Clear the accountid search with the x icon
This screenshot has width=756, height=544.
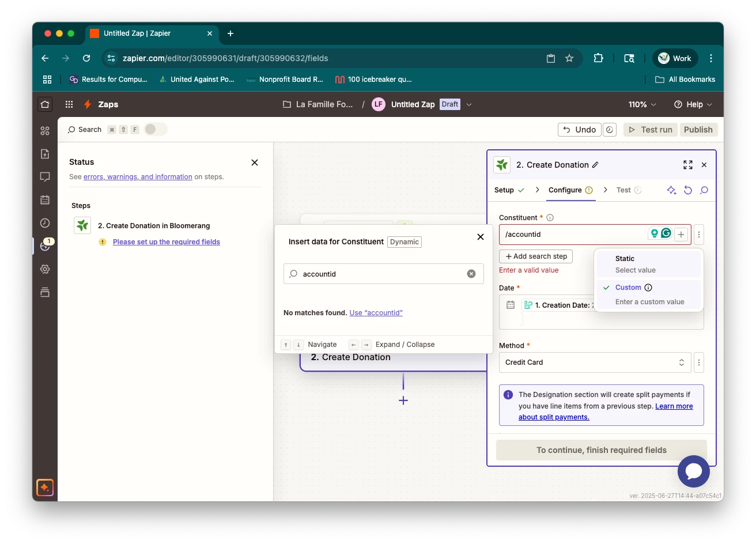pyautogui.click(x=471, y=274)
